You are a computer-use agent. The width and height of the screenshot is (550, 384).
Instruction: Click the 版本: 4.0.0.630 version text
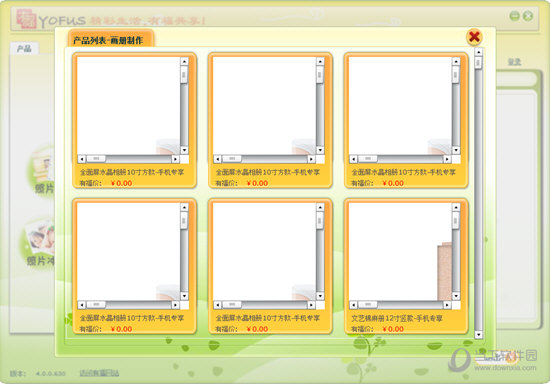tap(38, 373)
